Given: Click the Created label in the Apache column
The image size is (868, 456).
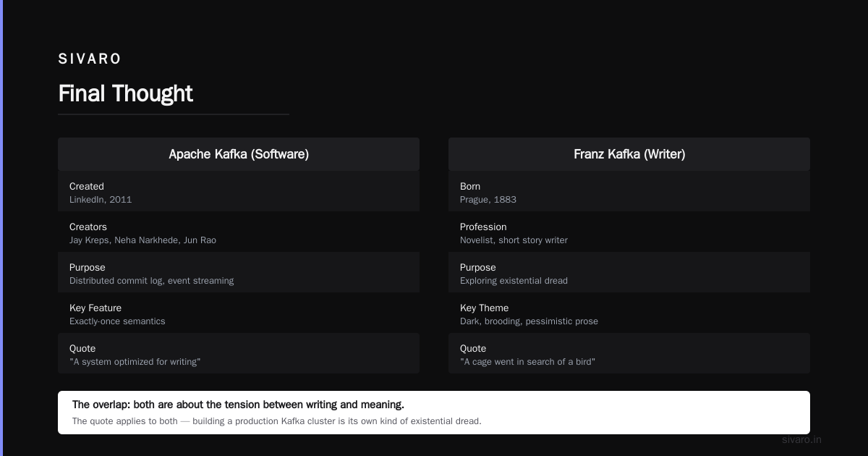Looking at the screenshot, I should tap(87, 186).
